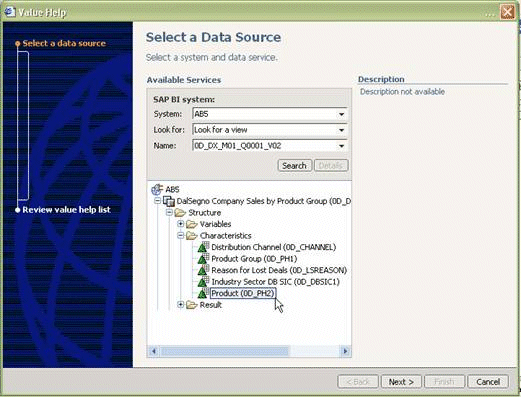Screen dimensions: 521x397
Task: Select 'Distribution Channel (0D_CHANNEL)' tree row
Action: click(x=273, y=247)
